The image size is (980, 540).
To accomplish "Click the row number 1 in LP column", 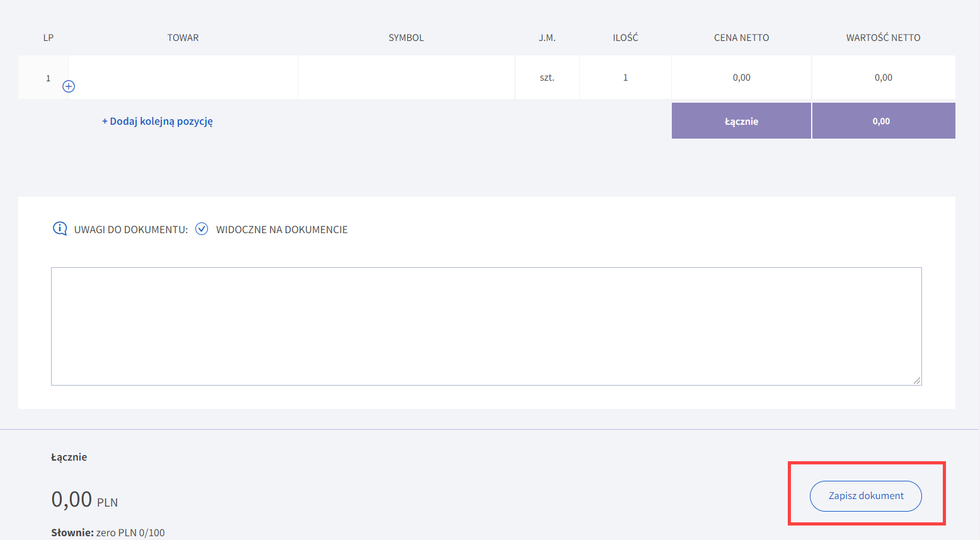I will 48,78.
